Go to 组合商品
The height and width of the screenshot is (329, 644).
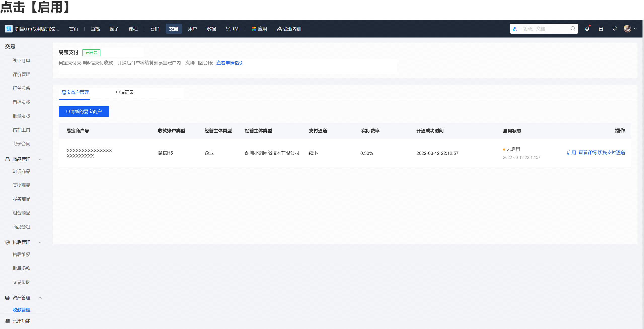[21, 213]
